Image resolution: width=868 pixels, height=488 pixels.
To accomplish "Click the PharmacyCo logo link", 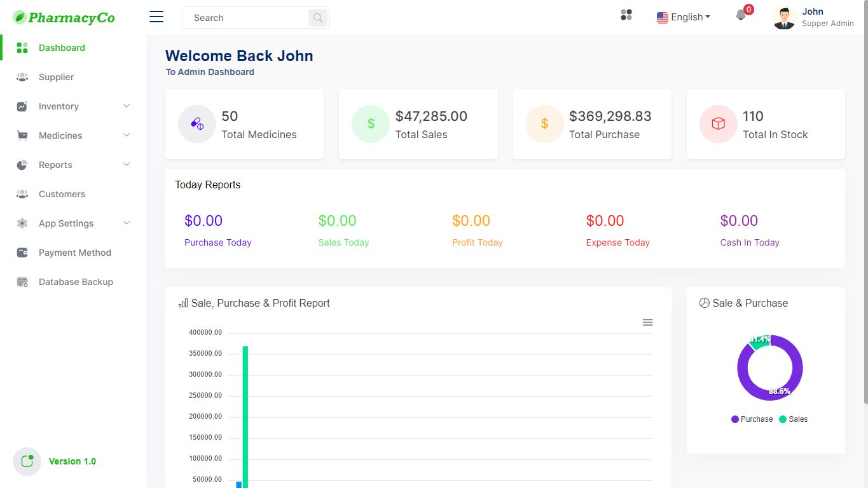I will coord(64,18).
